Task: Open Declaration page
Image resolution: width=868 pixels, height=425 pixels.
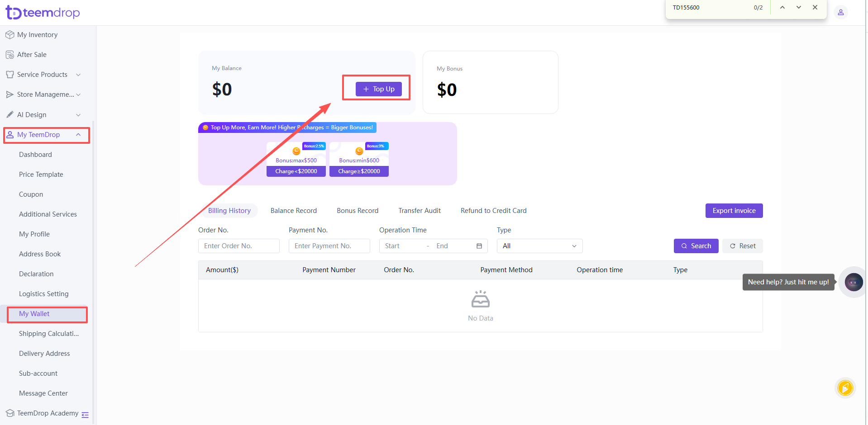Action: coord(36,274)
